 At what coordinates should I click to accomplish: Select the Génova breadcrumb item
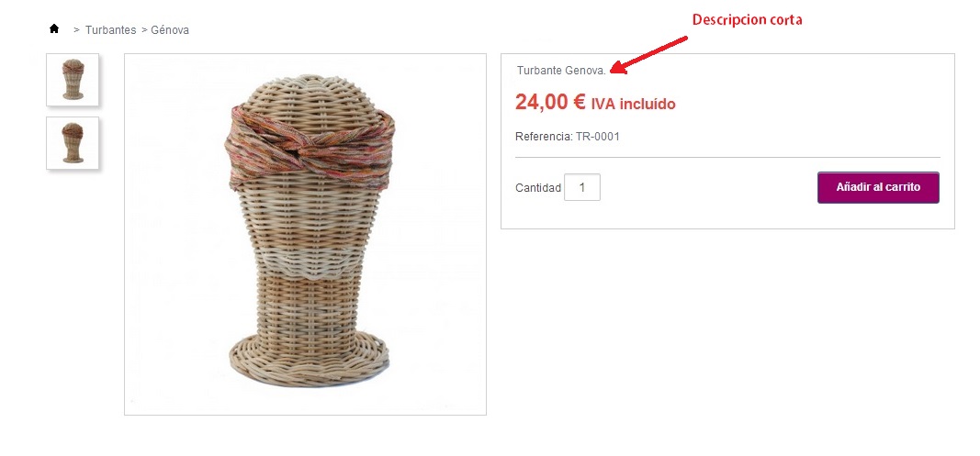(x=170, y=30)
